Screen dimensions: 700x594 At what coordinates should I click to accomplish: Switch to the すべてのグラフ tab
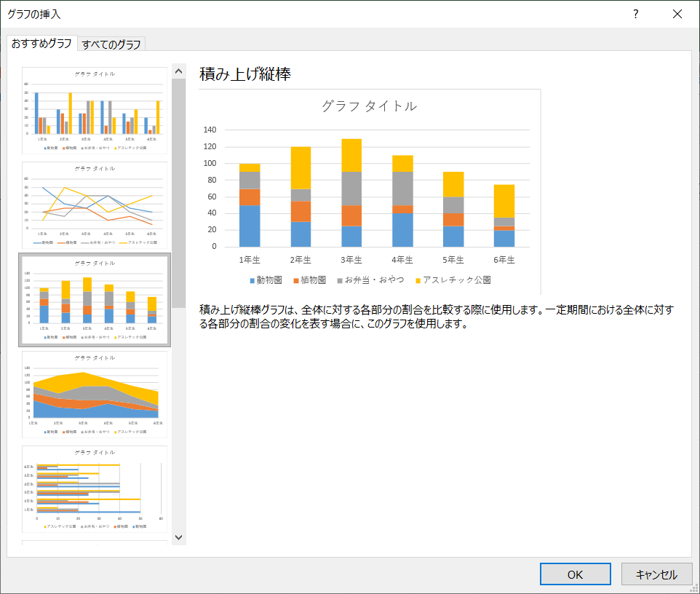[x=109, y=44]
